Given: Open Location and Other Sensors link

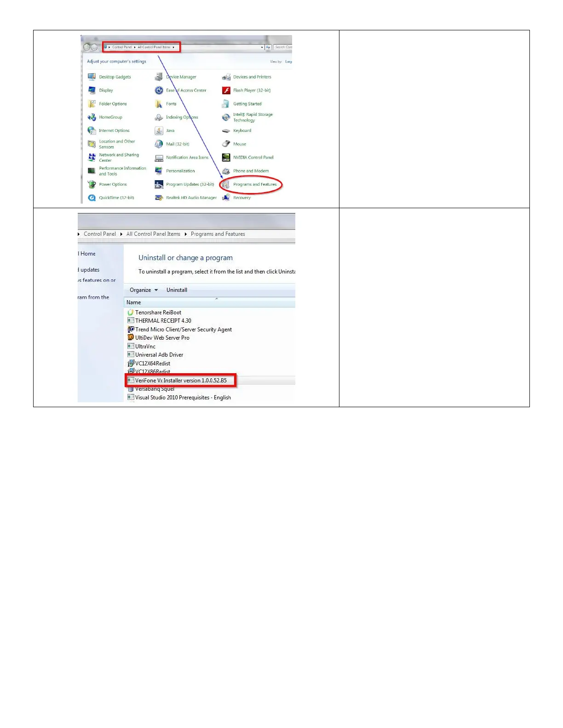Looking at the screenshot, I should (x=117, y=144).
